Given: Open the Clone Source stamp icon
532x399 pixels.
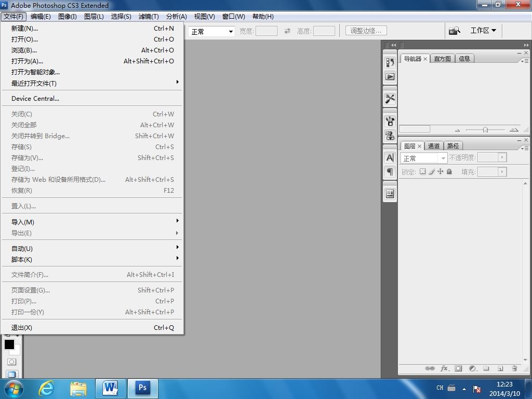Looking at the screenshot, I should coord(390,136).
